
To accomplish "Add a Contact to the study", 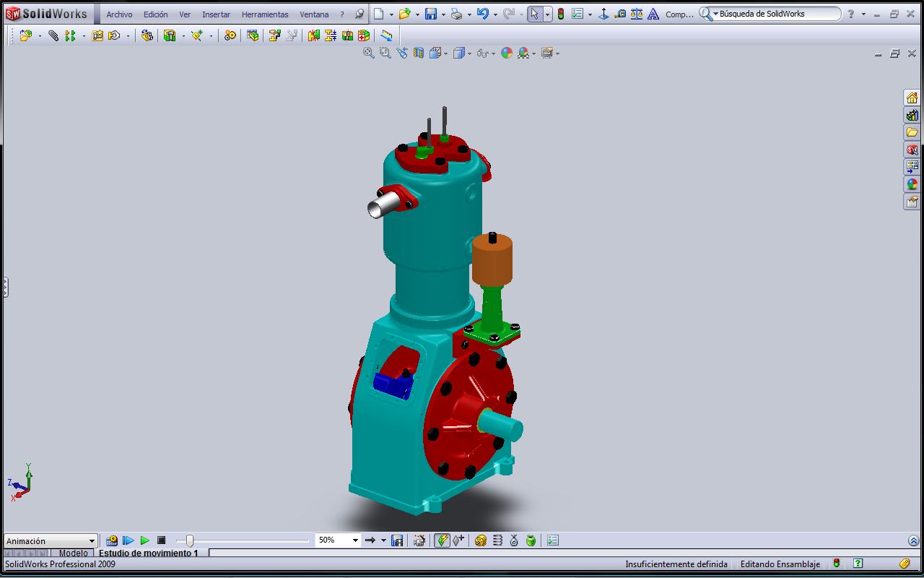I will 514,540.
